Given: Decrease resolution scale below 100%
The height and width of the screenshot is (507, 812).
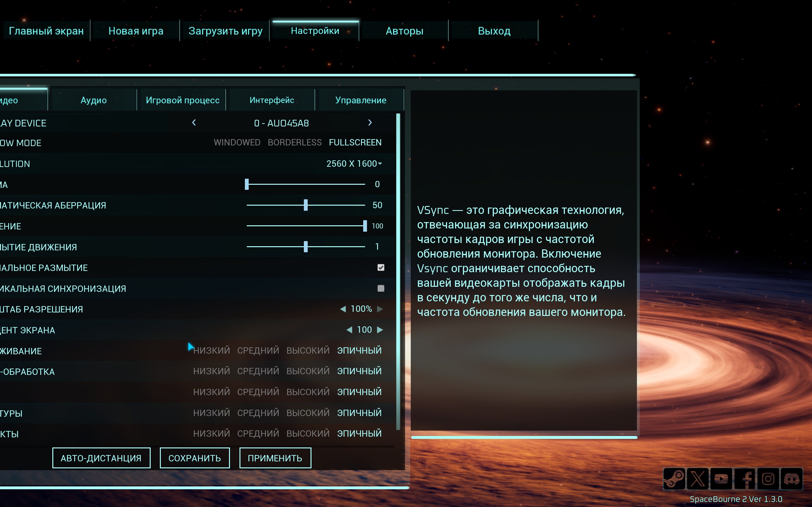Looking at the screenshot, I should point(343,309).
